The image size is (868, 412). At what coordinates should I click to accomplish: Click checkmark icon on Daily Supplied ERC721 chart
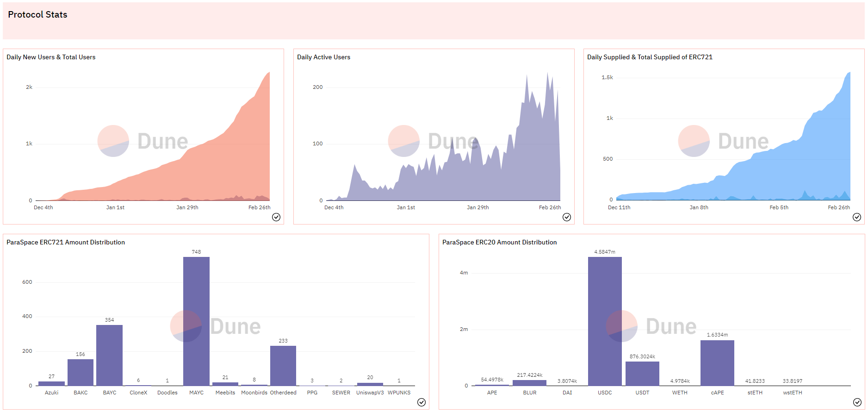[857, 217]
